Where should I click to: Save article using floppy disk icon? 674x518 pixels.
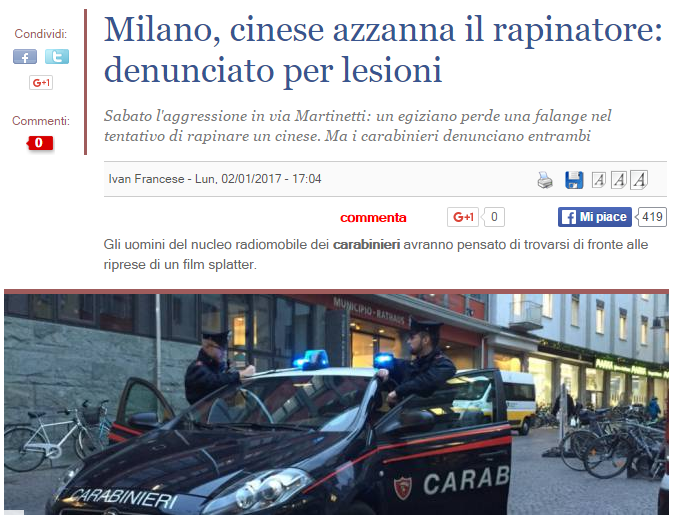574,180
